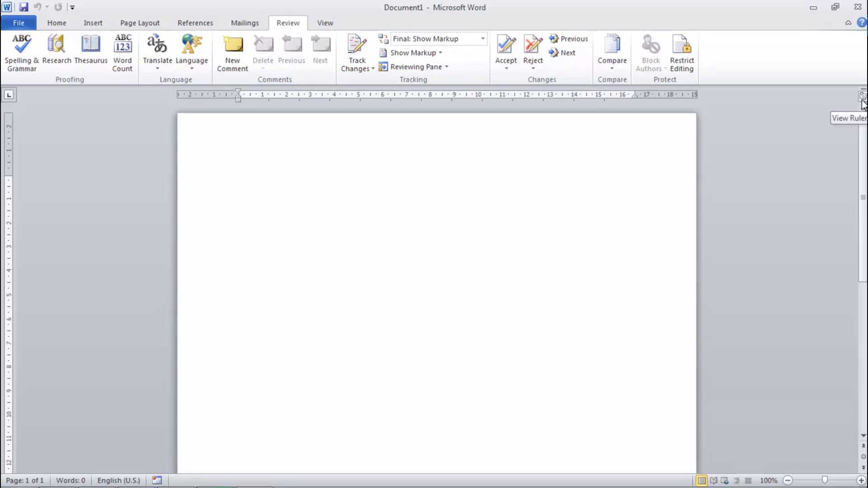
Task: Click the New Comment button
Action: pos(232,52)
